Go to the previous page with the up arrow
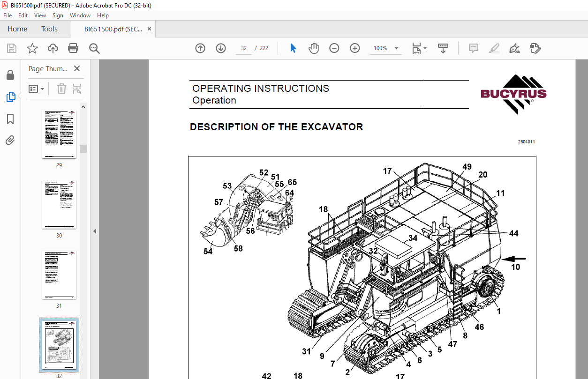The height and width of the screenshot is (379, 588). pyautogui.click(x=200, y=48)
